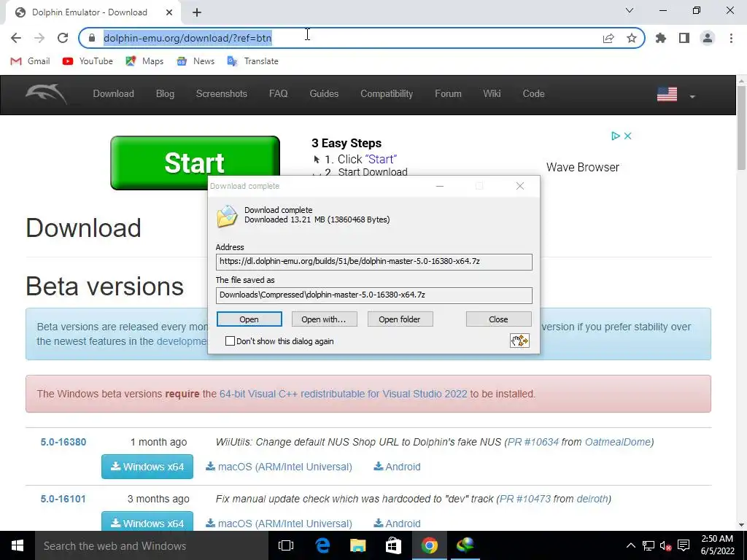Open File Explorer from taskbar

(357, 545)
